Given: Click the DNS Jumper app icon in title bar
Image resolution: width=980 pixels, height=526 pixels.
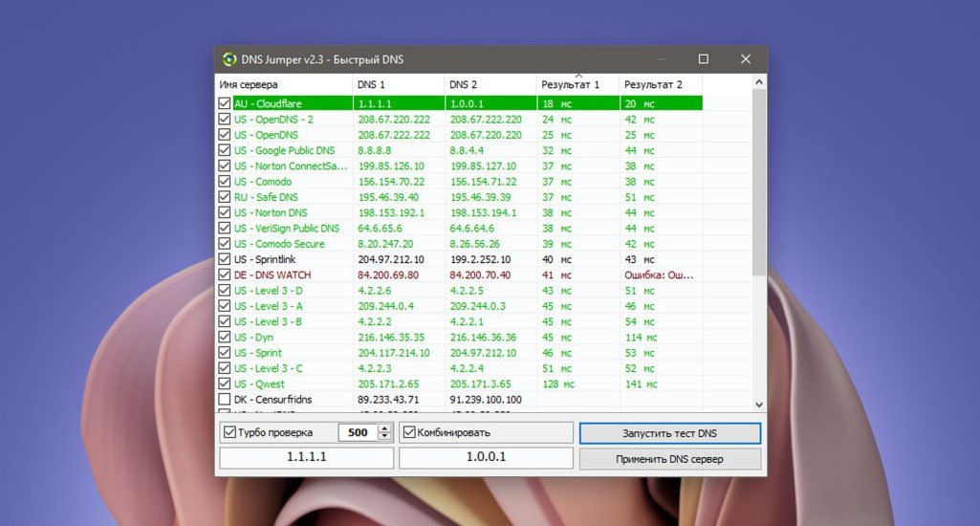Looking at the screenshot, I should click(x=229, y=59).
